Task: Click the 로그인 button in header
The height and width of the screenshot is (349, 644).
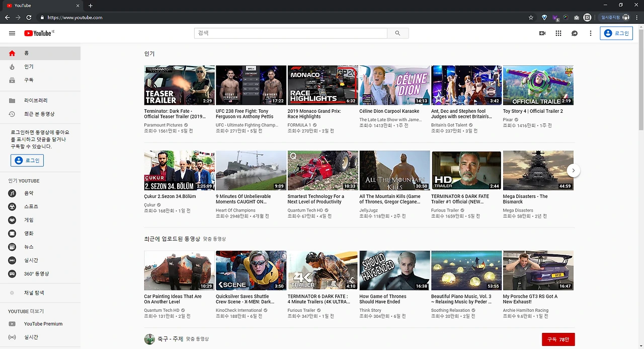Action: (616, 33)
